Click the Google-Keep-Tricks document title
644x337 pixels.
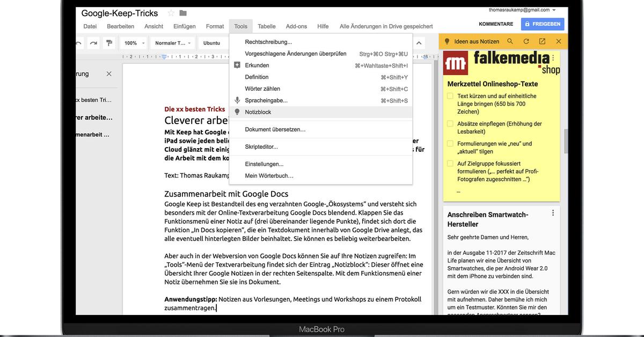coord(121,13)
